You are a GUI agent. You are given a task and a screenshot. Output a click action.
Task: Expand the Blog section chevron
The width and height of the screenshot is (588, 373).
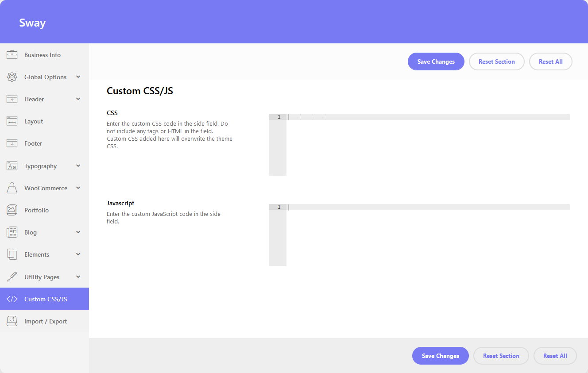(78, 232)
